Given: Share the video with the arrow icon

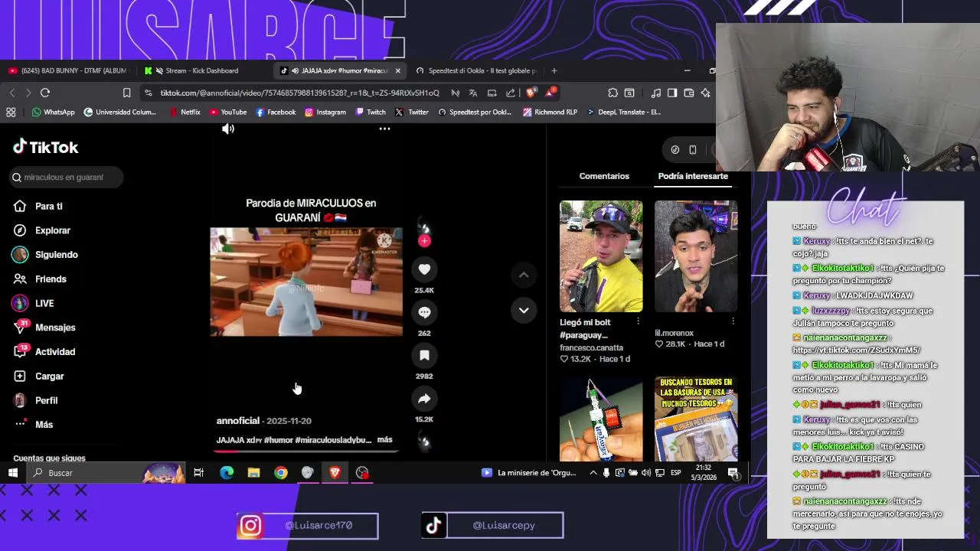Looking at the screenshot, I should click(424, 399).
